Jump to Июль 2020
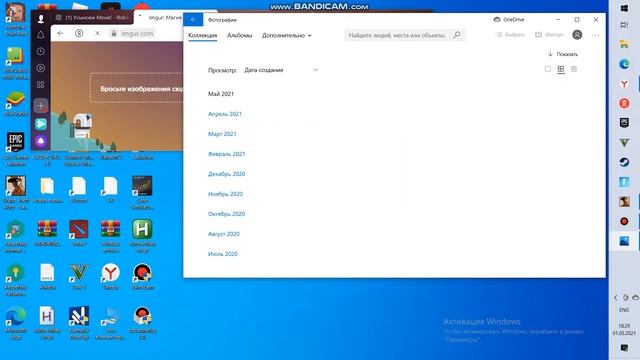 223,254
